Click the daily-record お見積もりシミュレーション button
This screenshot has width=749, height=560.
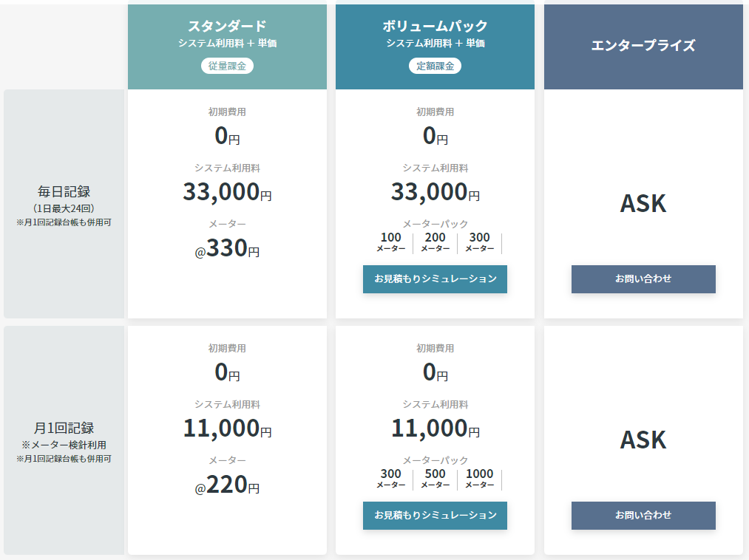435,279
